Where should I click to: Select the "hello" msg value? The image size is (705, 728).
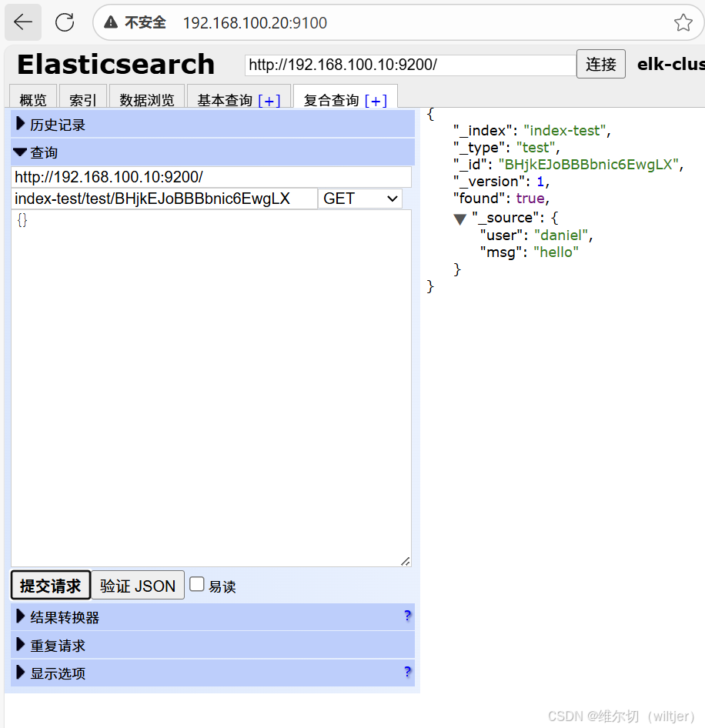556,252
